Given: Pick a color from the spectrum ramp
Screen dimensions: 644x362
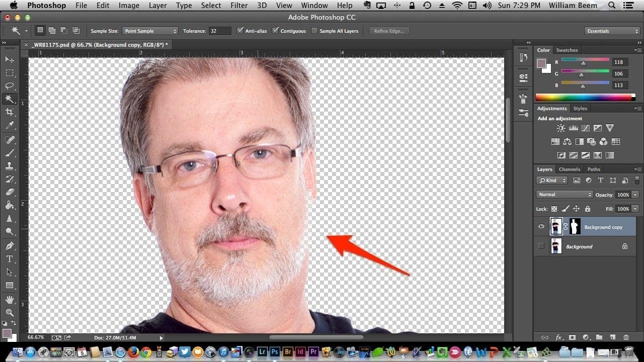Looking at the screenshot, I should (x=587, y=98).
